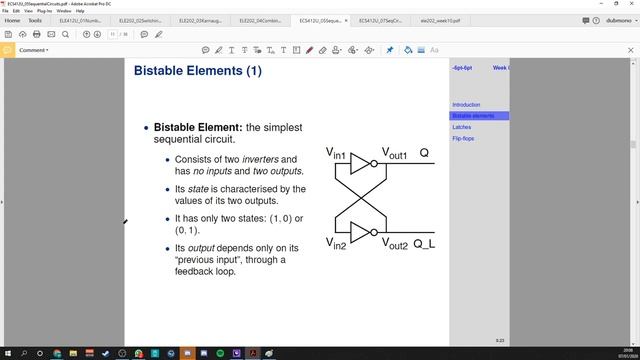Open the Edit menu
The width and height of the screenshot is (640, 360).
pyautogui.click(x=16, y=11)
